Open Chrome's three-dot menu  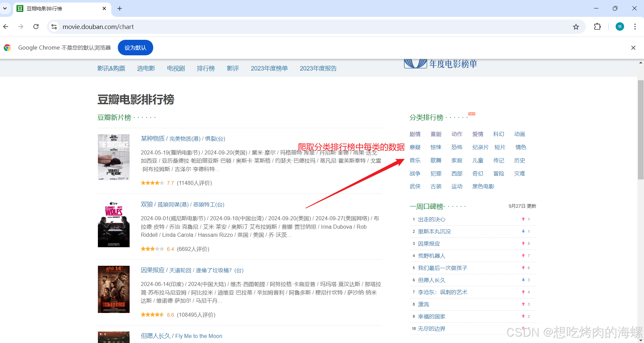click(x=635, y=27)
